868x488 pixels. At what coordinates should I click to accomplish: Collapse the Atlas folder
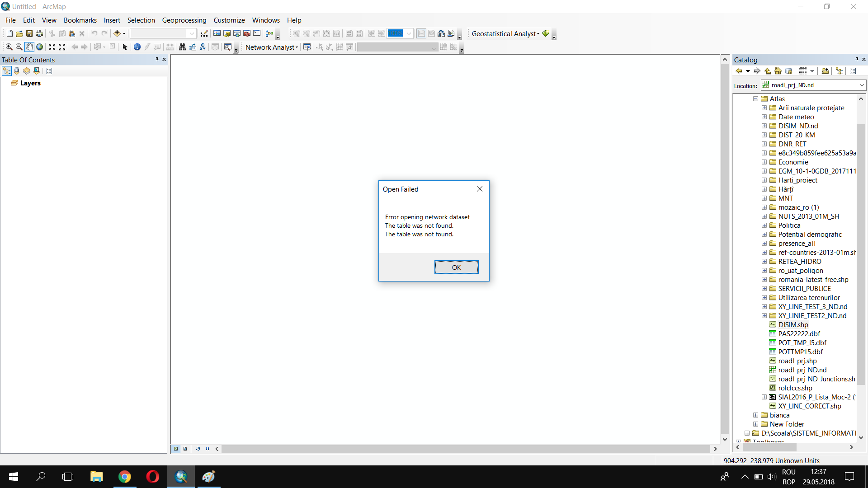pos(755,99)
